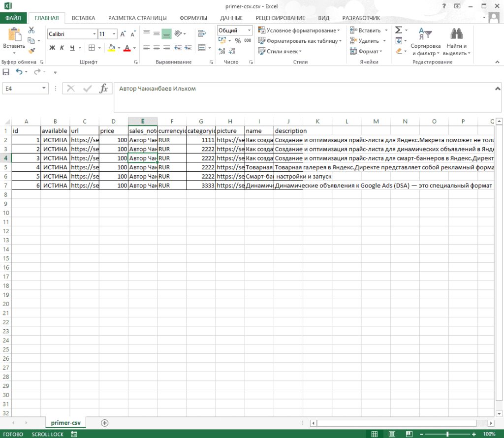Screen dimensions: 504x438
Task: Click the zoom slider handle in status bar
Action: [447, 434]
